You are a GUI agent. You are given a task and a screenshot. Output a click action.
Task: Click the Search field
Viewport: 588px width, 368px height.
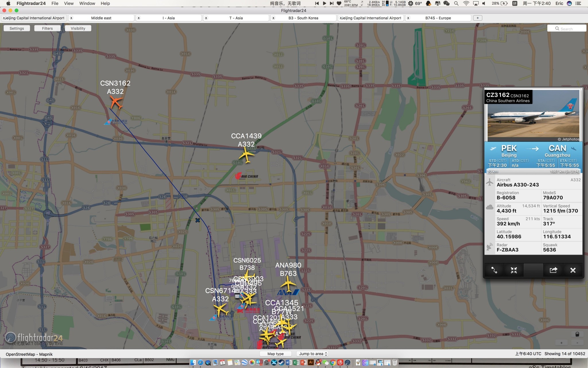pos(566,28)
